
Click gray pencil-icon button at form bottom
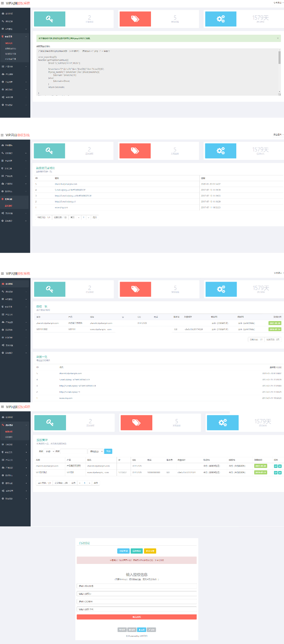pyautogui.click(x=151, y=629)
